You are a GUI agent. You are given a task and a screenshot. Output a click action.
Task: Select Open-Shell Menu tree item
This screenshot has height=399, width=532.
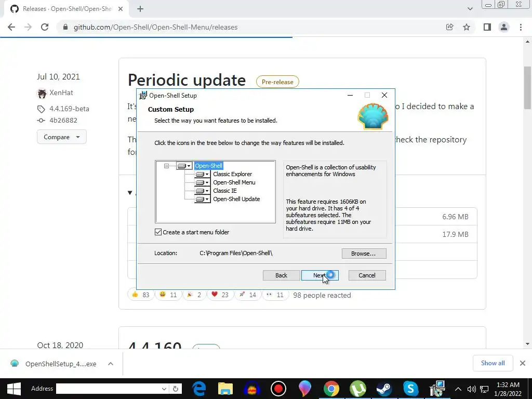point(234,182)
